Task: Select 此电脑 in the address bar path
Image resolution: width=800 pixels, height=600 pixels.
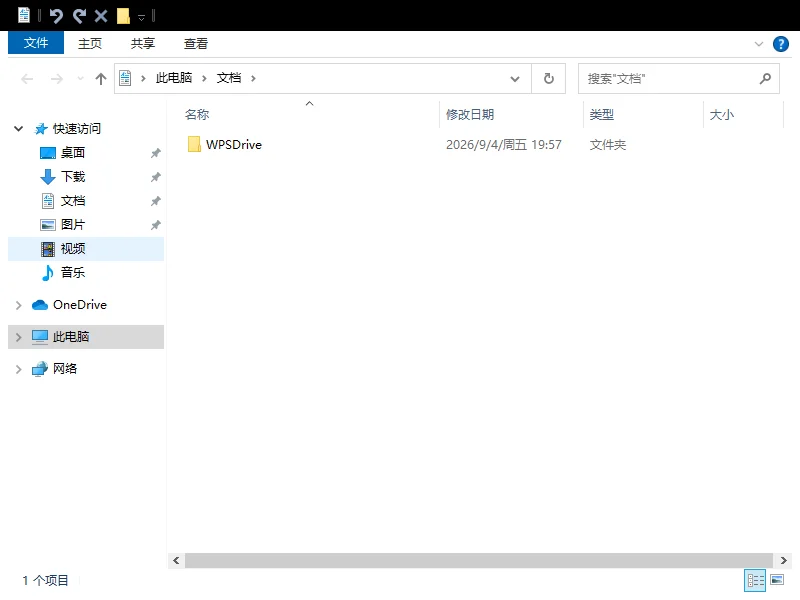Action: pyautogui.click(x=174, y=78)
